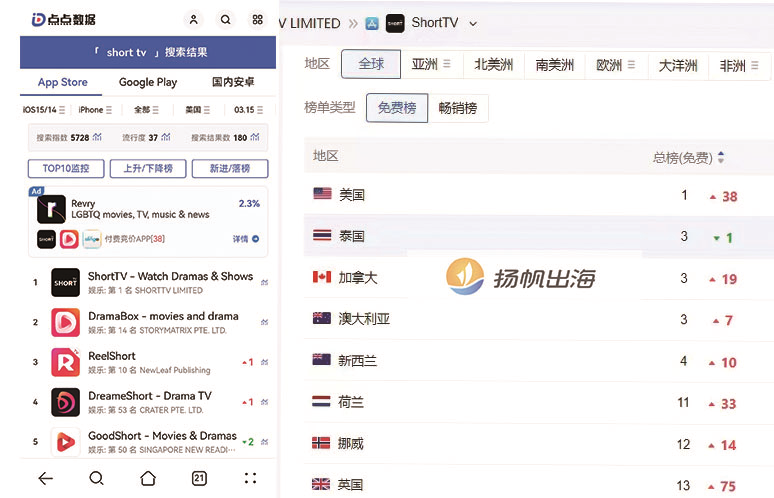
Task: Click the 新进/落榜 button
Action: [230, 168]
